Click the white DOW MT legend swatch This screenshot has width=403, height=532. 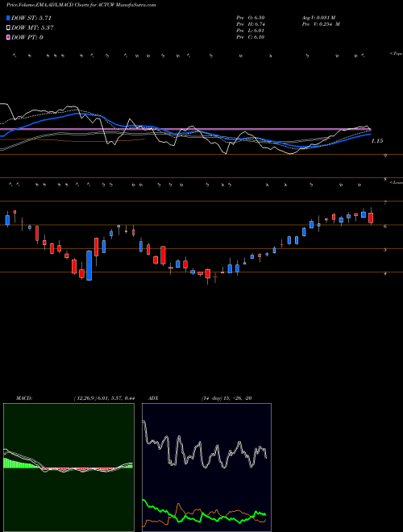(8, 28)
